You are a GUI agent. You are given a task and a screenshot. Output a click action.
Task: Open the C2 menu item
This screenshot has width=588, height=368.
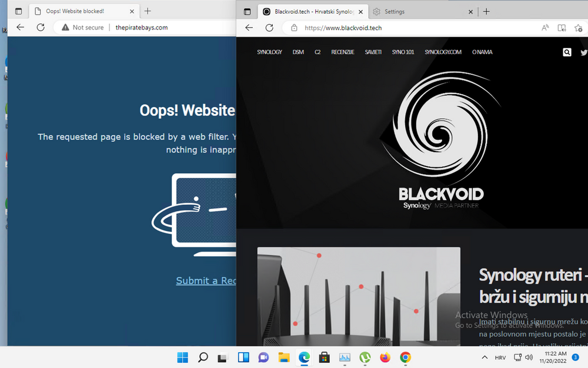318,52
